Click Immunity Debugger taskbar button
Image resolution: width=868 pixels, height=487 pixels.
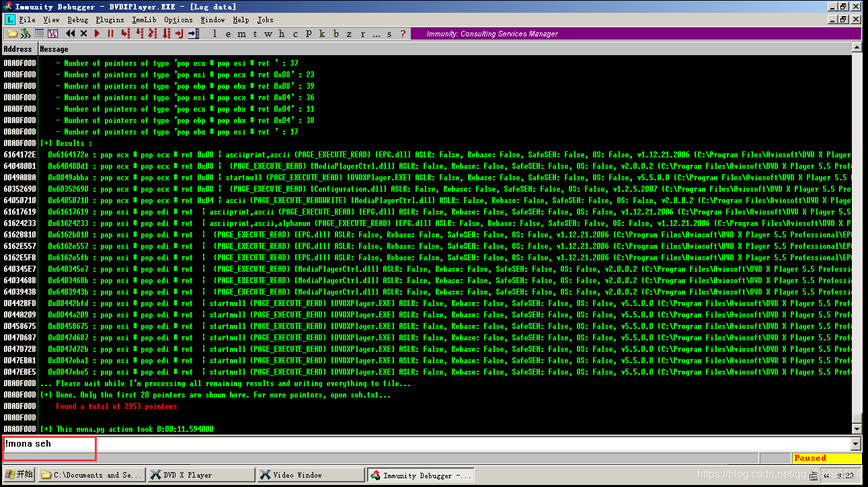coord(420,475)
